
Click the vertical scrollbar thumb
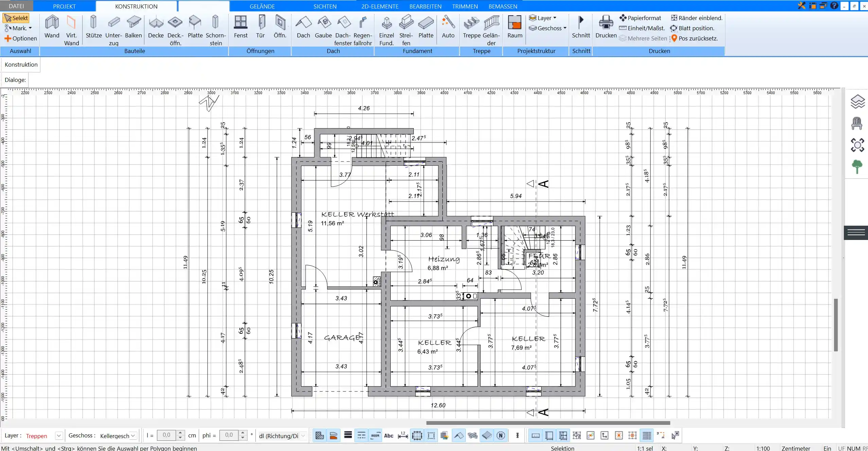coord(836,325)
